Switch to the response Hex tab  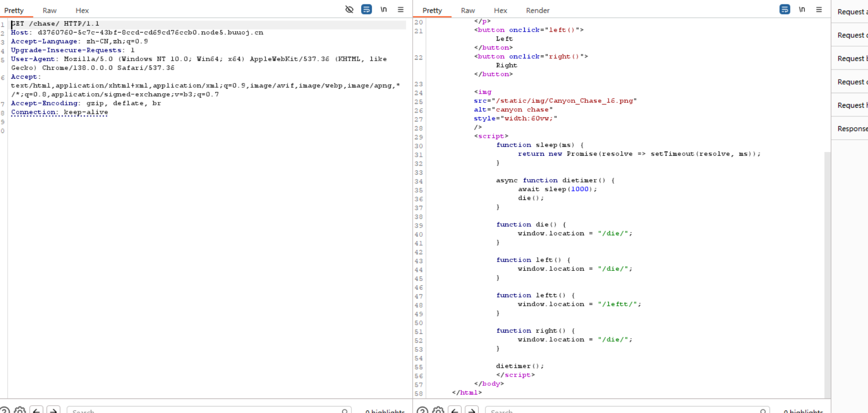(501, 10)
